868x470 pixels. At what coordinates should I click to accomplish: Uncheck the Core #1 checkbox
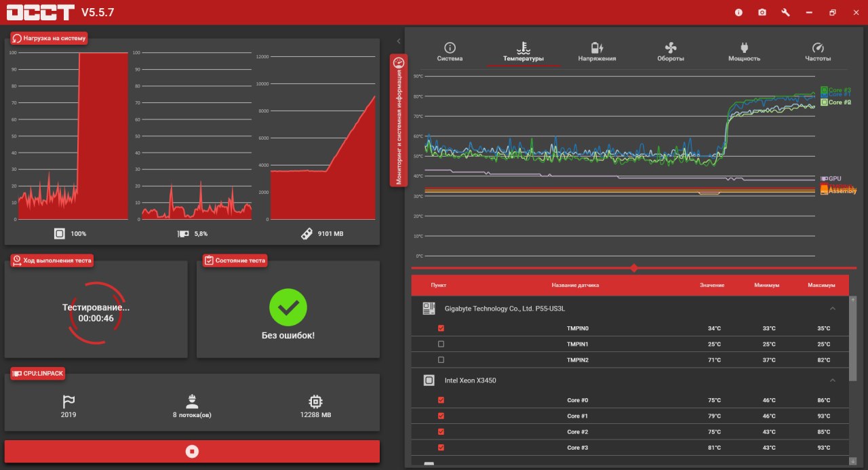pyautogui.click(x=441, y=416)
